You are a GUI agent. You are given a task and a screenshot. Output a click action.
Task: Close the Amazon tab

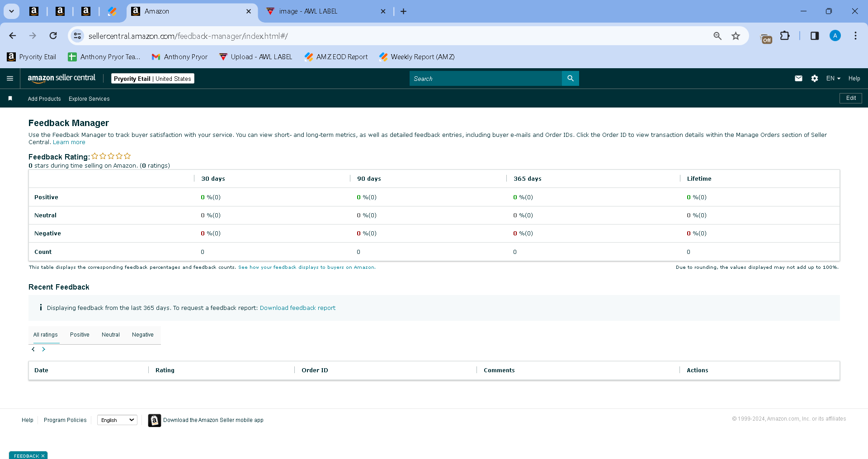pos(248,11)
